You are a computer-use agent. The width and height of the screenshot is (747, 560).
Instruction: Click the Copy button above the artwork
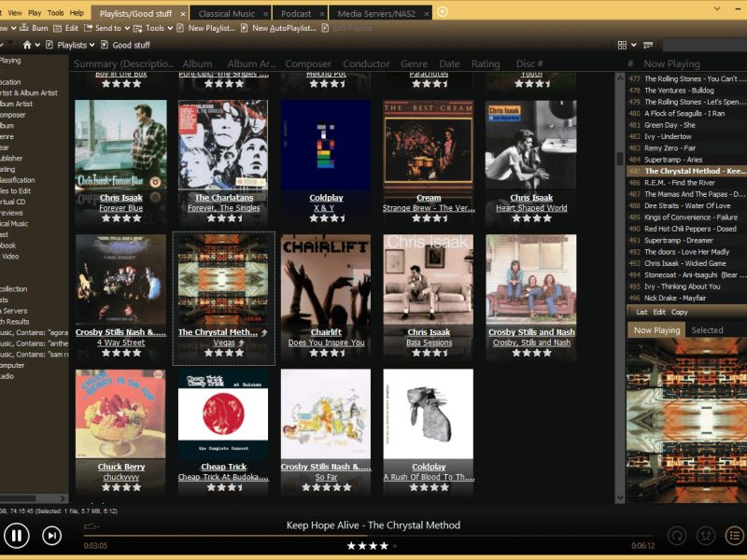[680, 312]
